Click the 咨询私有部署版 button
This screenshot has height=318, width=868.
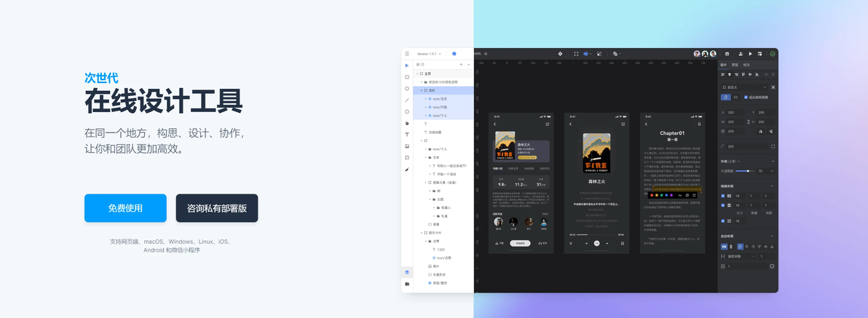[x=217, y=208]
